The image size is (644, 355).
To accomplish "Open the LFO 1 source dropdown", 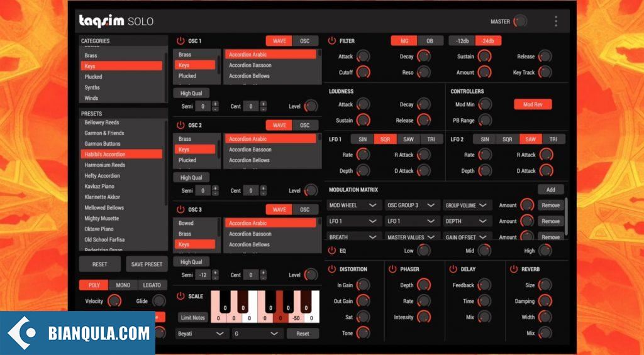I will tap(353, 221).
